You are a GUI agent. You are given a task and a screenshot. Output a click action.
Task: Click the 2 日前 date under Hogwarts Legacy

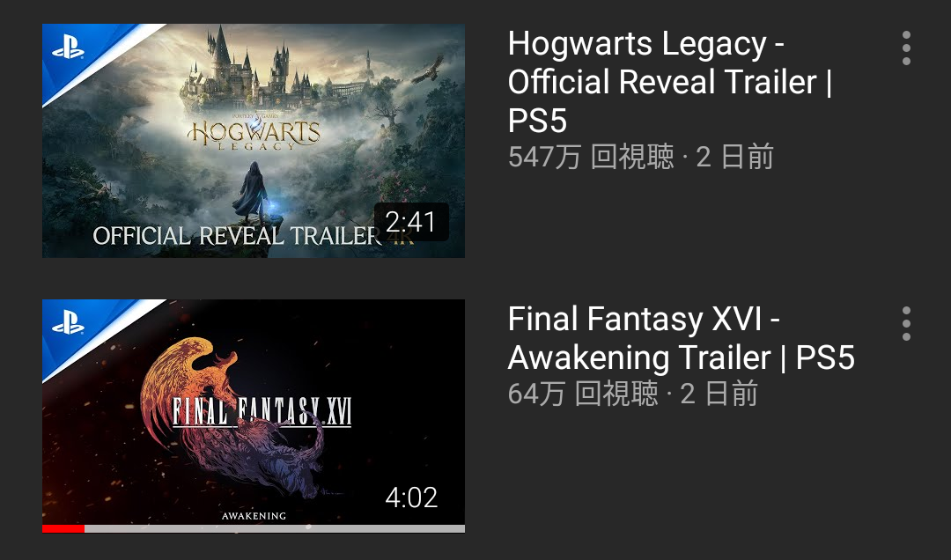pos(735,157)
